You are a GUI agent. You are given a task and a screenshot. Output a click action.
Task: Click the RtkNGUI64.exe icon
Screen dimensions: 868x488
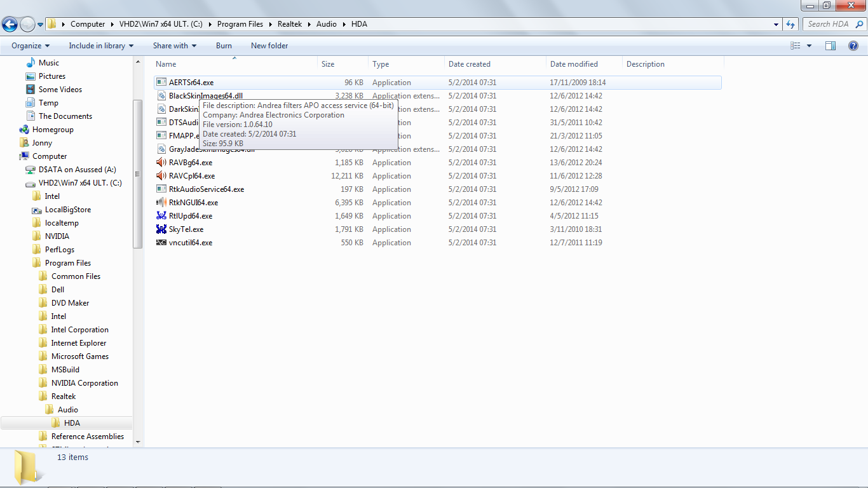click(x=161, y=203)
